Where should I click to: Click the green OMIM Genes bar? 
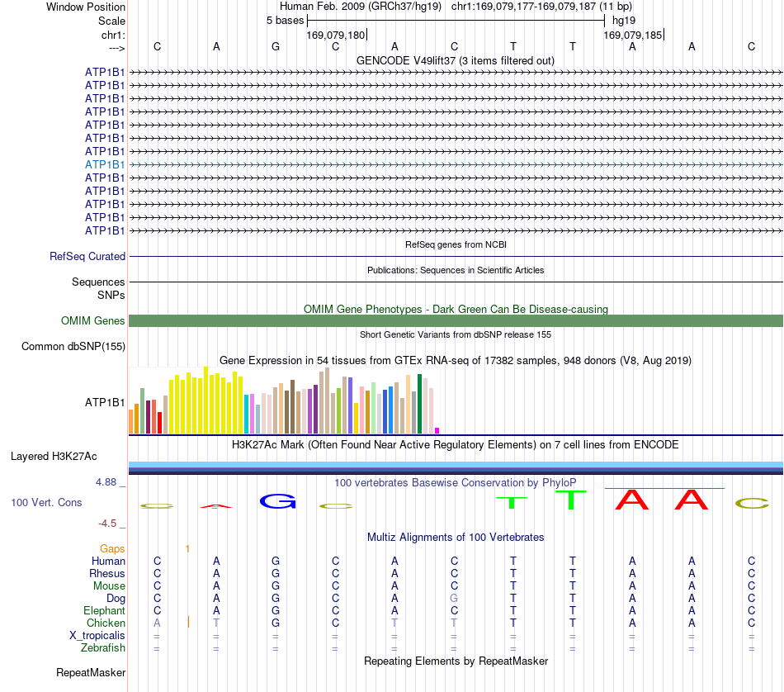tap(456, 320)
